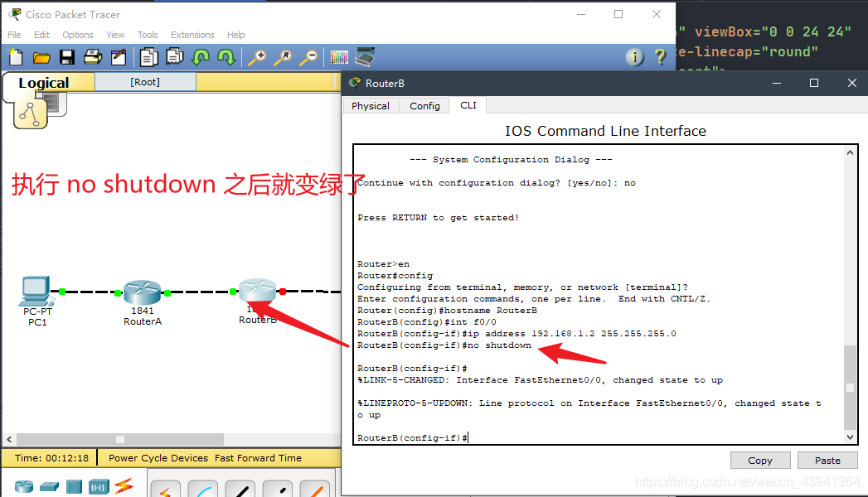Click the 'IOS Command Line Interface' heading

(605, 131)
